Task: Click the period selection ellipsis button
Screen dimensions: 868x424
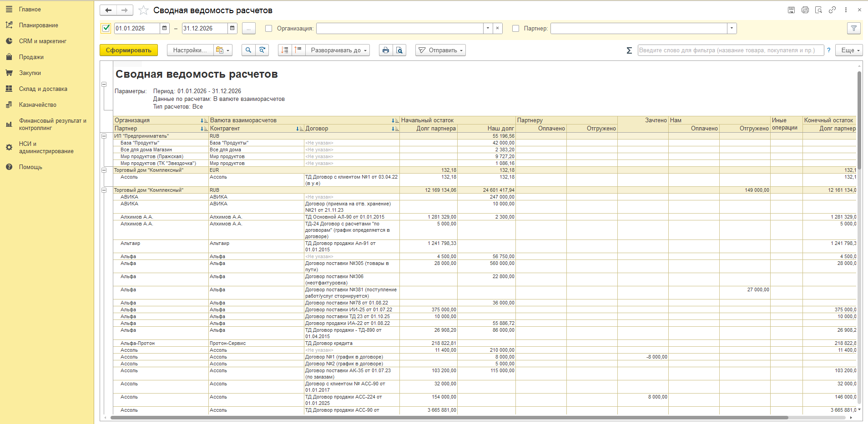Action: 248,28
